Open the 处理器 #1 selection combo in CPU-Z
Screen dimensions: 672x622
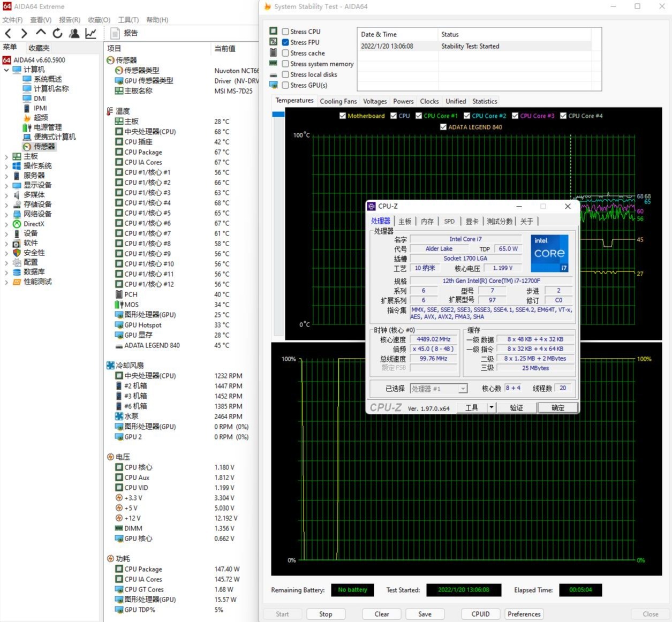(x=439, y=389)
